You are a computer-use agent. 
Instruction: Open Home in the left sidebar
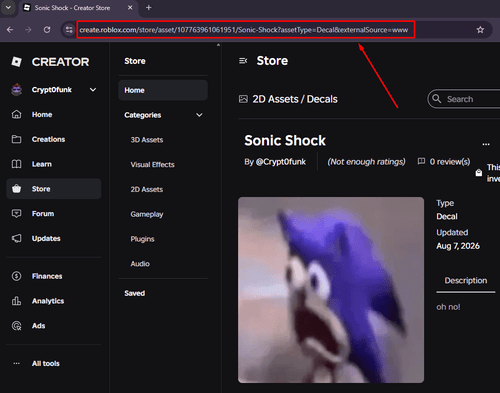[x=42, y=114]
